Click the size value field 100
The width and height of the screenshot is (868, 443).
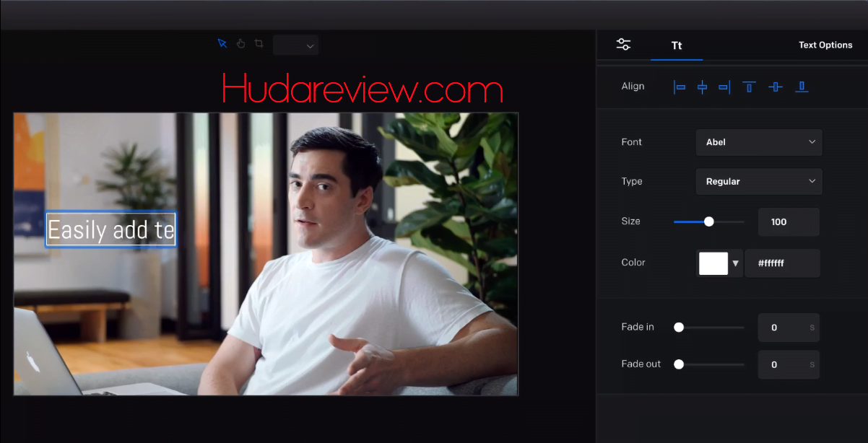[x=789, y=221]
